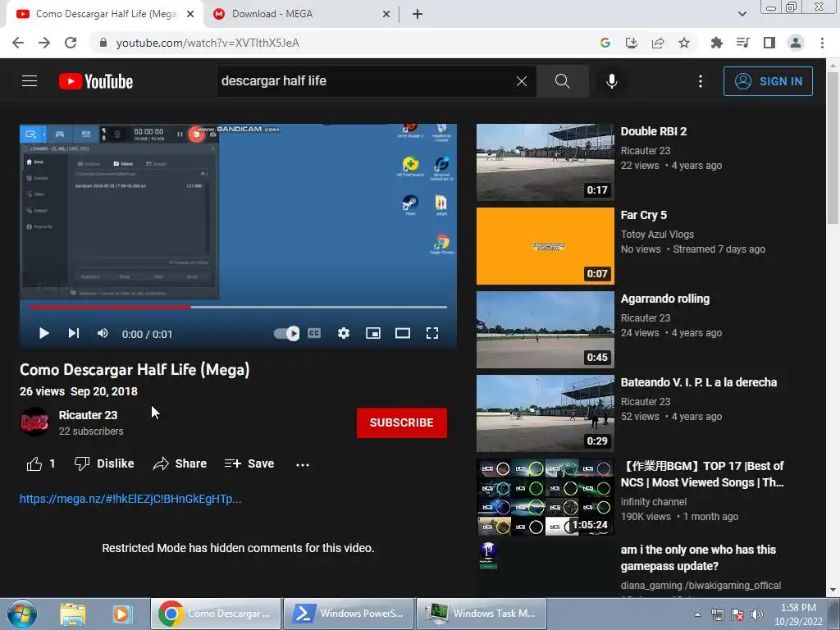
Task: Switch to Windows PowerShell taskbar item
Action: point(349,614)
